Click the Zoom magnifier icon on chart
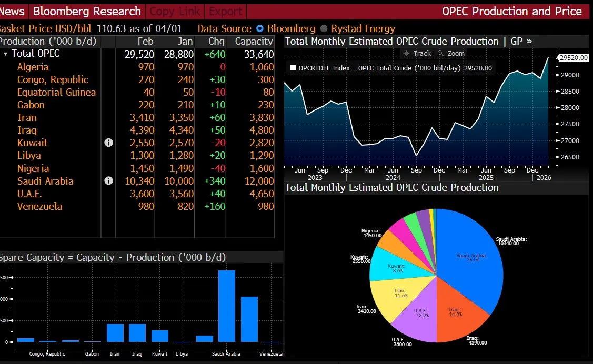The height and width of the screenshot is (364, 593). point(441,54)
